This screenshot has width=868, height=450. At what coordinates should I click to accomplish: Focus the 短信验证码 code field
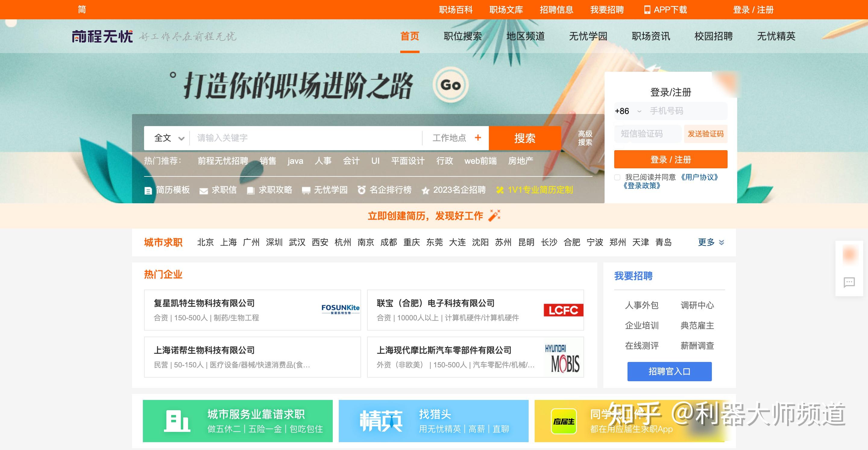[x=647, y=134]
